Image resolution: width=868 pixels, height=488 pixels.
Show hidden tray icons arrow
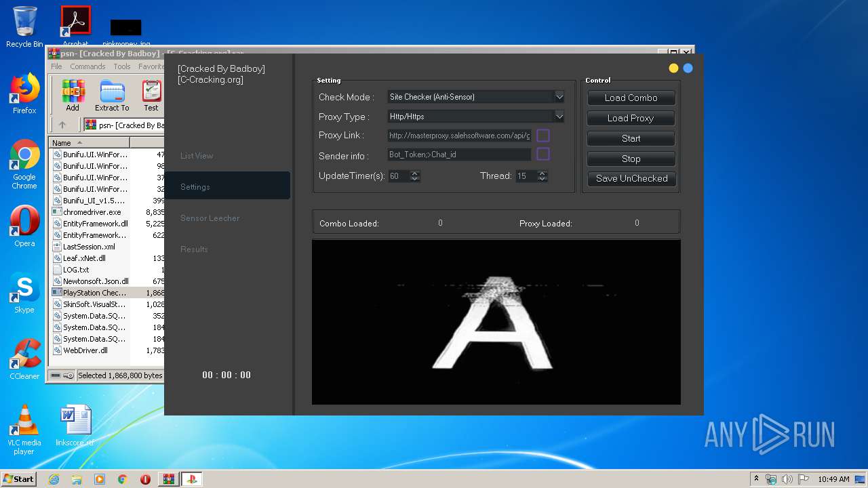pyautogui.click(x=756, y=479)
